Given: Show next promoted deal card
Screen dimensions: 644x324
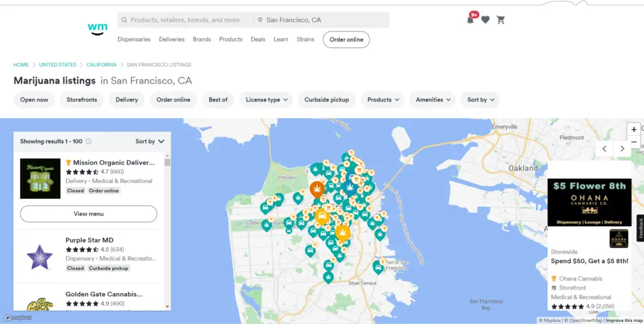Looking at the screenshot, I should tap(622, 148).
